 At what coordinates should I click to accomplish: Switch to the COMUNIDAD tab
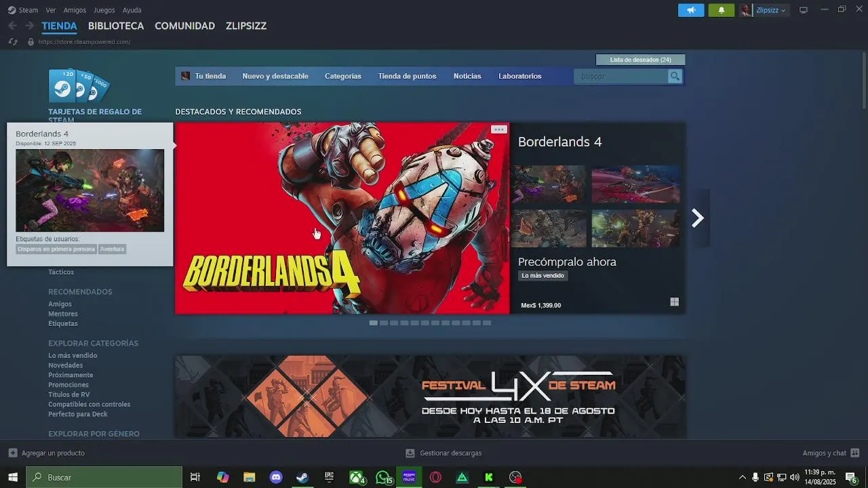(x=184, y=26)
